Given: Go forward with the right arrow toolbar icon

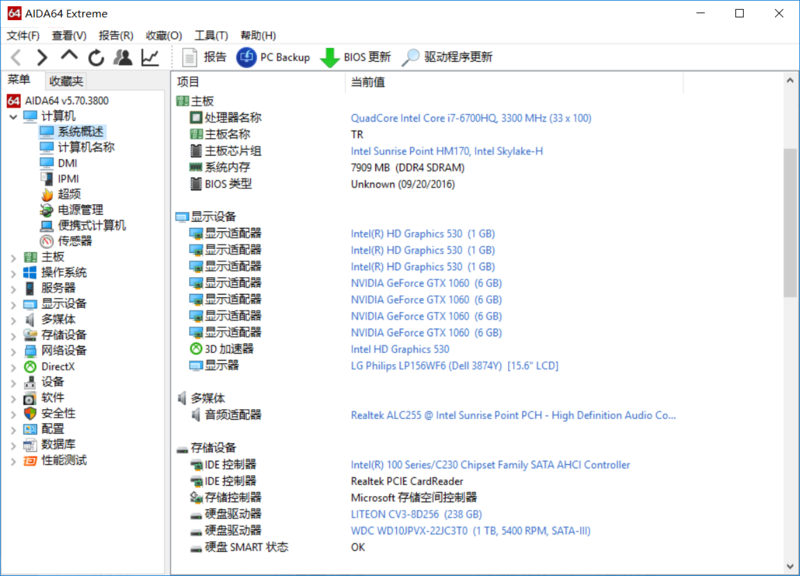Looking at the screenshot, I should click(x=42, y=57).
